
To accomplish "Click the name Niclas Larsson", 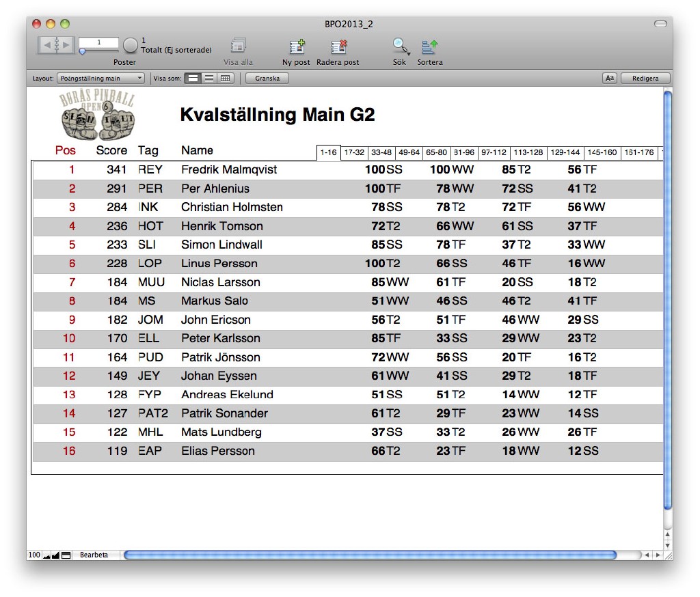I will pos(221,282).
